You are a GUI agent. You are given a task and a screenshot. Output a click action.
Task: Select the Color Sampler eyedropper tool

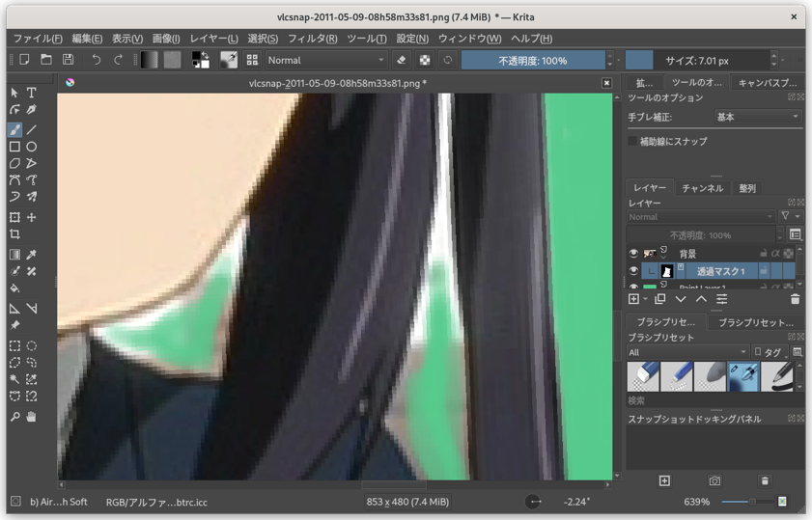click(32, 255)
